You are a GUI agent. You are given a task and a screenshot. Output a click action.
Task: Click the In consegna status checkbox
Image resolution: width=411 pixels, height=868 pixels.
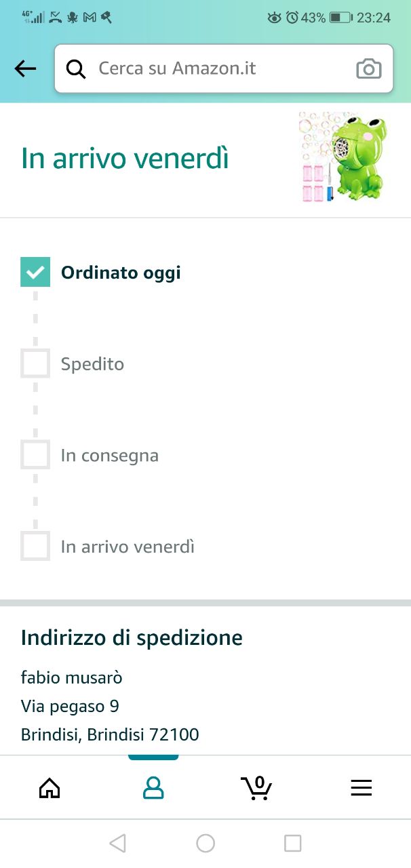click(x=35, y=454)
